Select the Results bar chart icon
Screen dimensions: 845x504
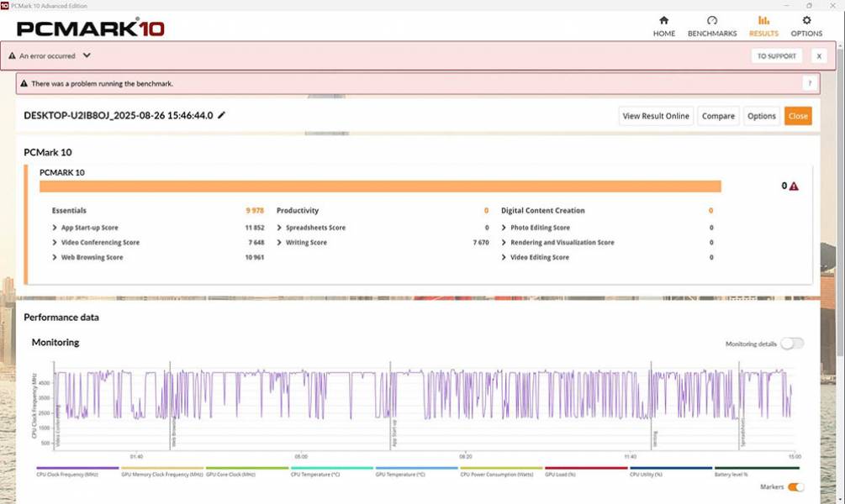point(763,21)
